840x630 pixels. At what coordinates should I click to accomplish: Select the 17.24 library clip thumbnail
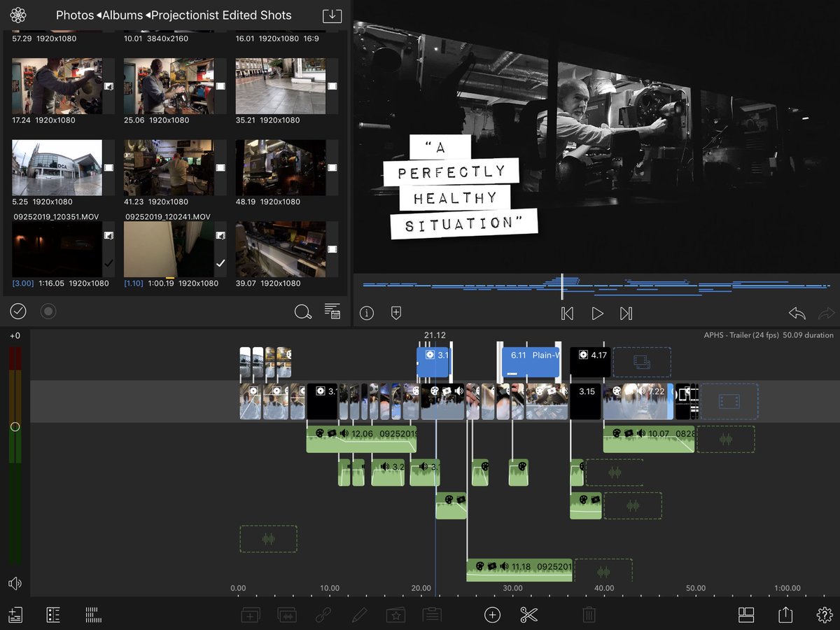(x=57, y=85)
